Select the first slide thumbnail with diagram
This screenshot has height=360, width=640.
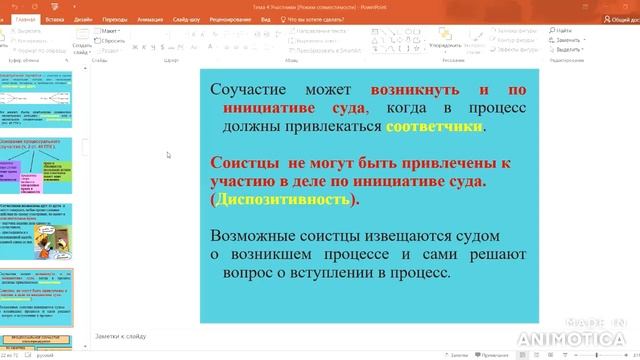[x=36, y=100]
